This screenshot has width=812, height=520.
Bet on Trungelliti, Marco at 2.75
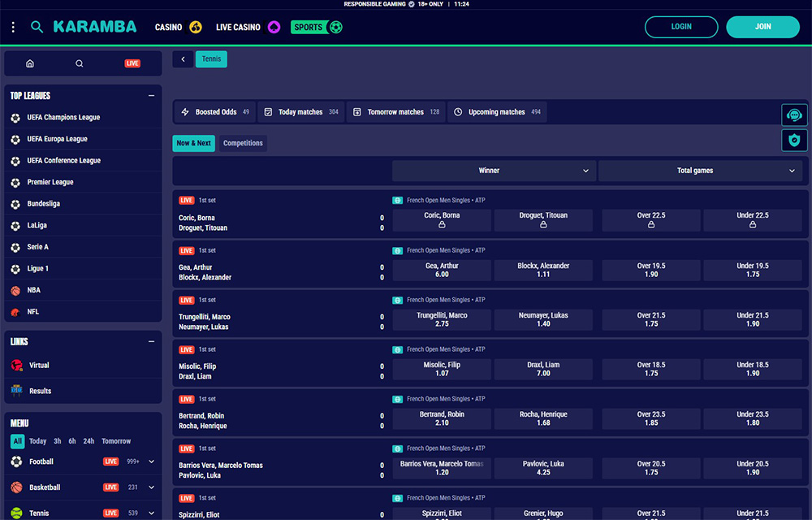442,319
